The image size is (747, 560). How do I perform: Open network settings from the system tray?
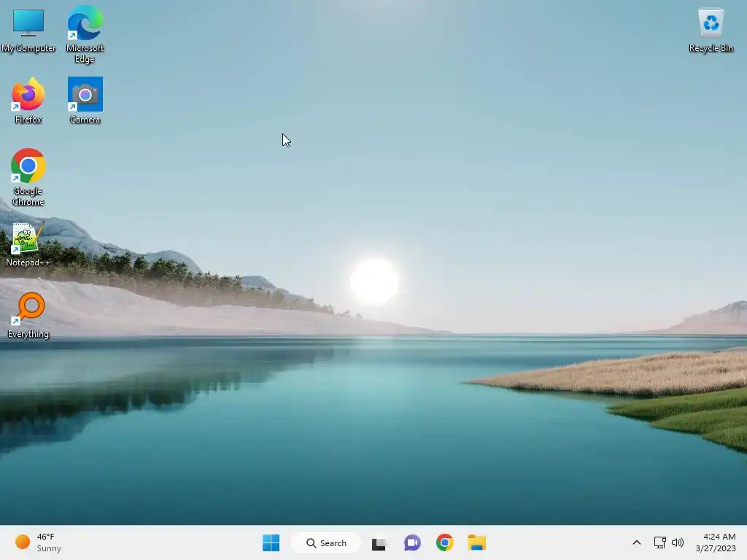(659, 542)
